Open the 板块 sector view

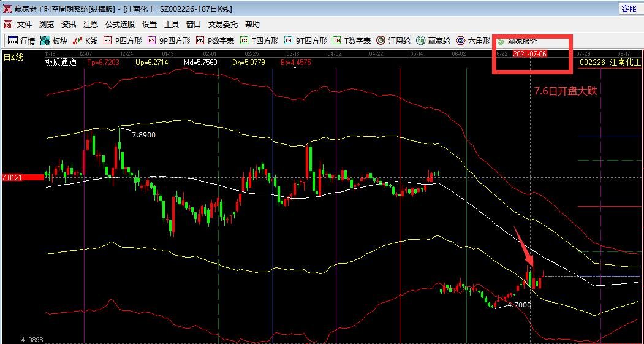pyautogui.click(x=53, y=40)
